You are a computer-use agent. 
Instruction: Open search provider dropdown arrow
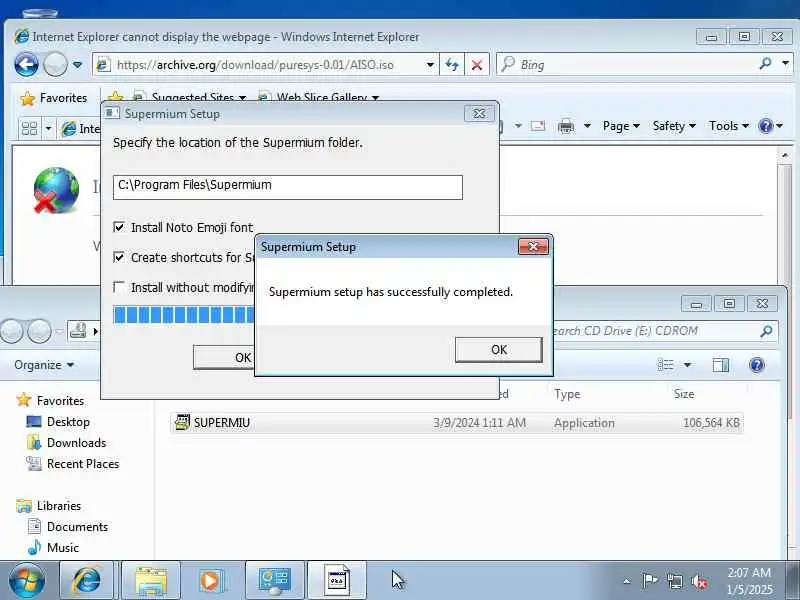click(x=786, y=64)
